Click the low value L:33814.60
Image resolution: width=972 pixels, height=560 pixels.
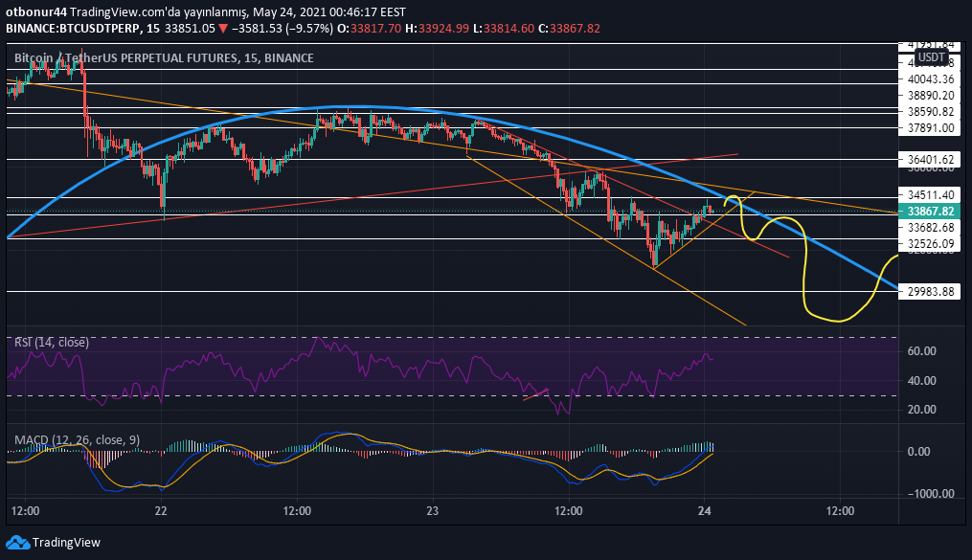click(504, 29)
